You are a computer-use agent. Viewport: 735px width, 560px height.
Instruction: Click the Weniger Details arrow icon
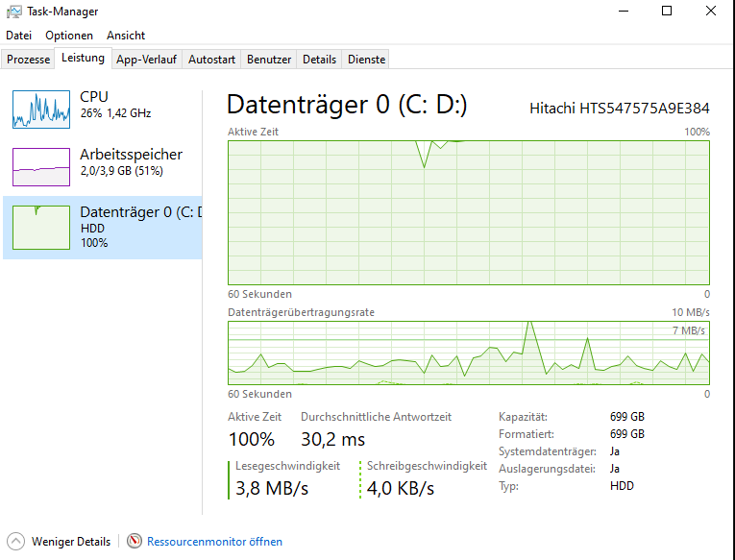coord(16,541)
